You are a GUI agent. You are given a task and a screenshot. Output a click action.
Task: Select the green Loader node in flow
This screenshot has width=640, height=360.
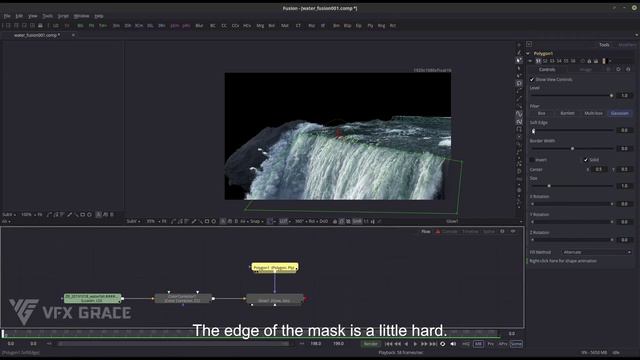pos(93,298)
